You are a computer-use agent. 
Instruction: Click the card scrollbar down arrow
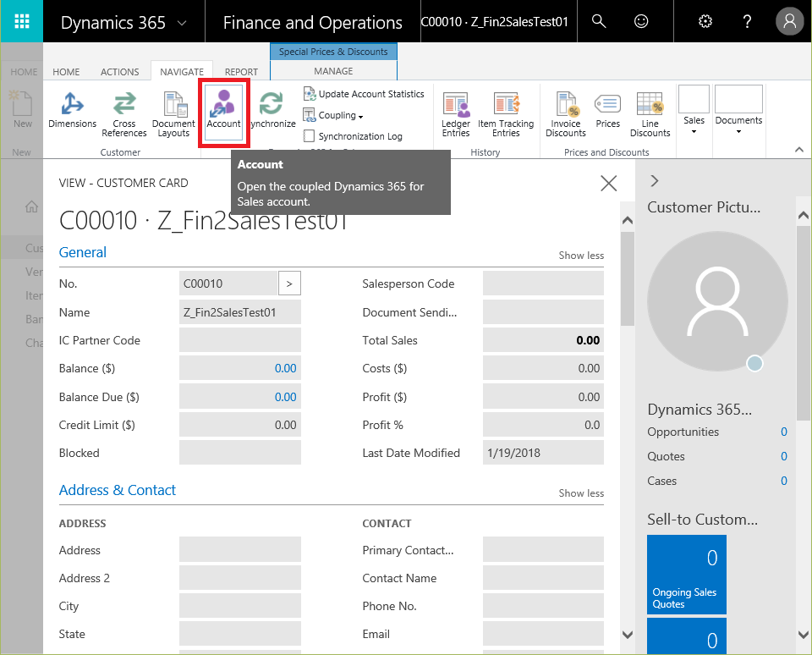[x=628, y=635]
